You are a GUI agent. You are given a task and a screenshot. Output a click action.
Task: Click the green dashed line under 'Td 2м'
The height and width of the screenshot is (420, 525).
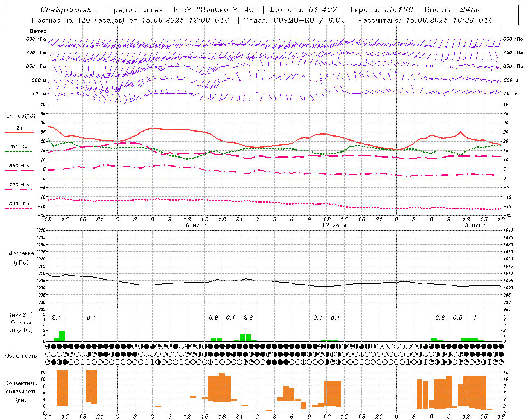tap(18, 152)
